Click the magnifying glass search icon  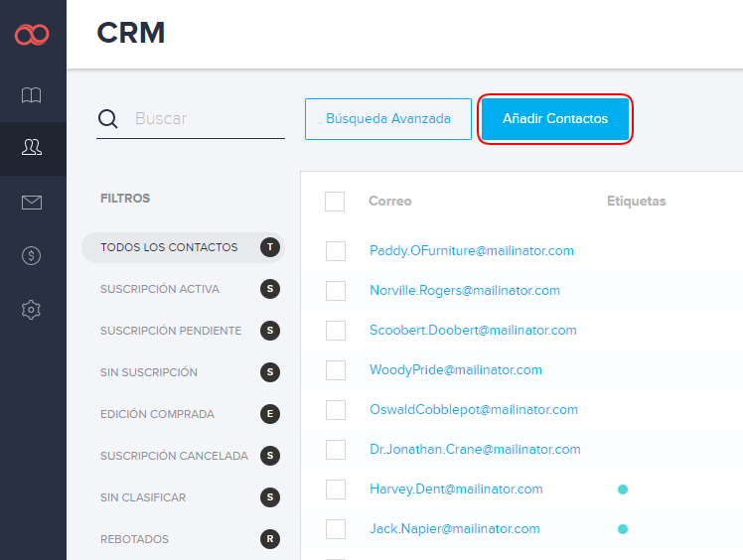[108, 119]
